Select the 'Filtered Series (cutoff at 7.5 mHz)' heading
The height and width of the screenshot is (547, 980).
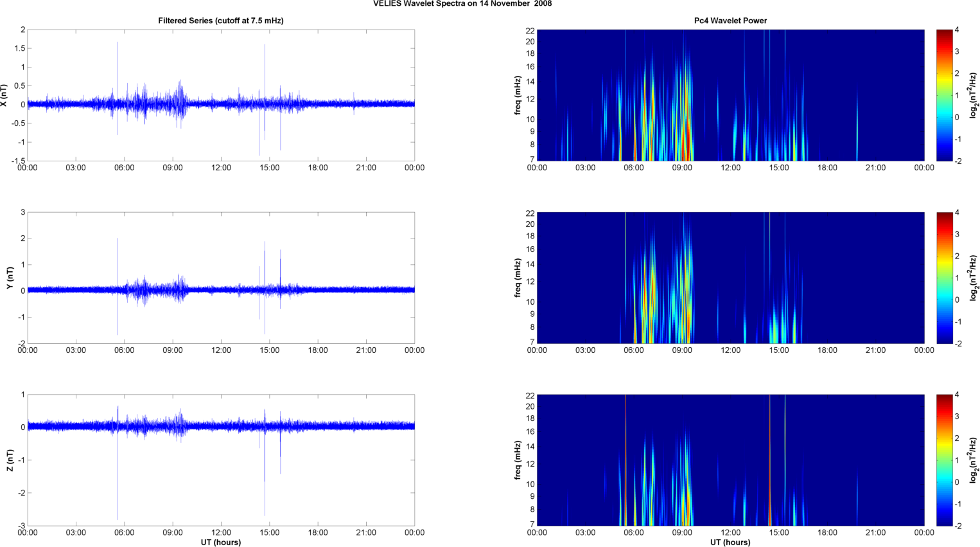(221, 21)
